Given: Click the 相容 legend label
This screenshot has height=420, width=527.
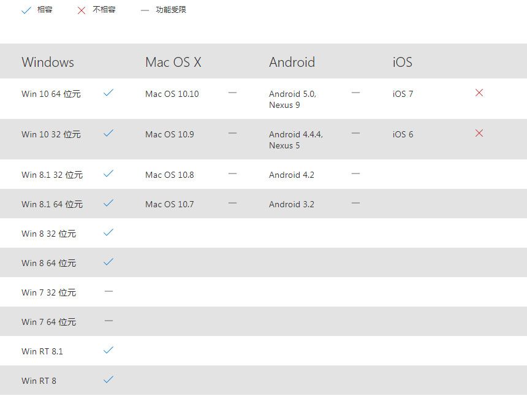Looking at the screenshot, I should (x=45, y=10).
